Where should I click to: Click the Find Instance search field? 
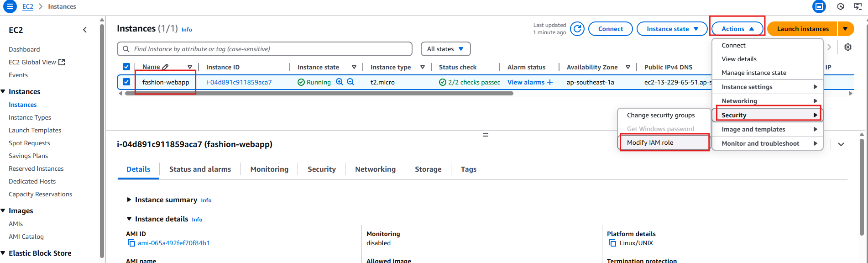coord(265,49)
